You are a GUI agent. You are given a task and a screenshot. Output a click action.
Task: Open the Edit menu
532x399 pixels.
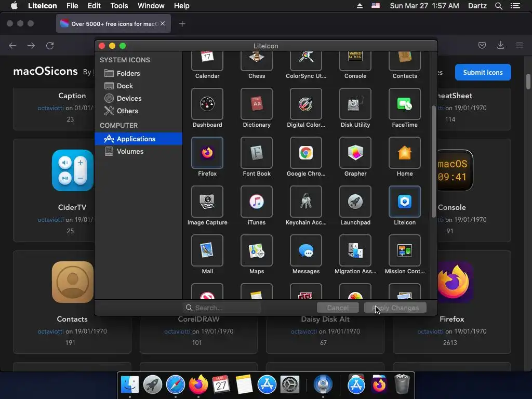click(94, 6)
